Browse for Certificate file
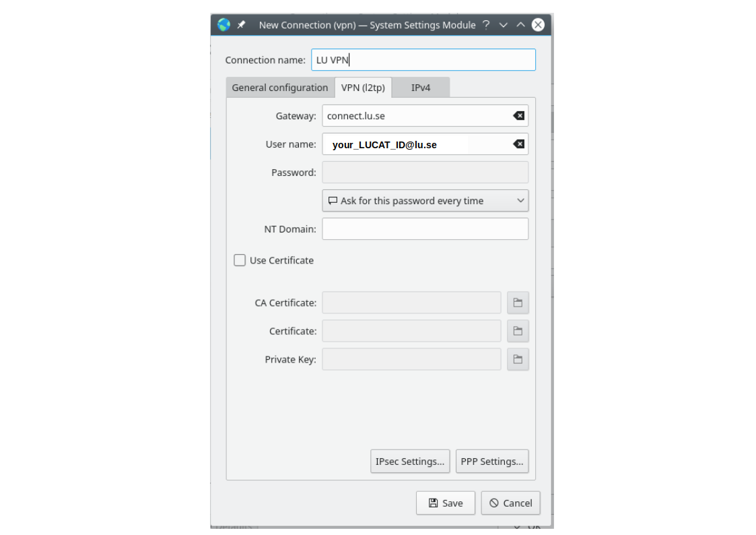This screenshot has height=535, width=756. [518, 331]
